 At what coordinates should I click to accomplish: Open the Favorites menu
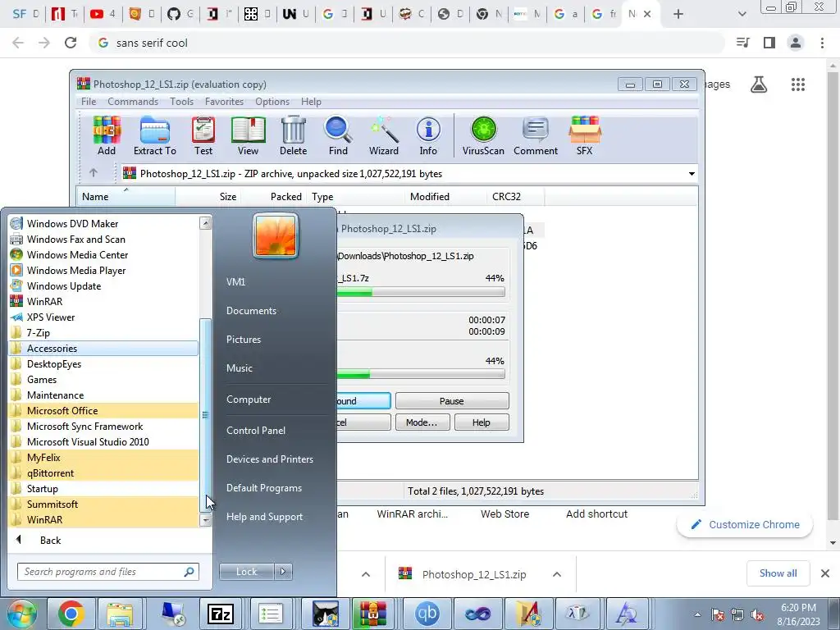pyautogui.click(x=224, y=101)
